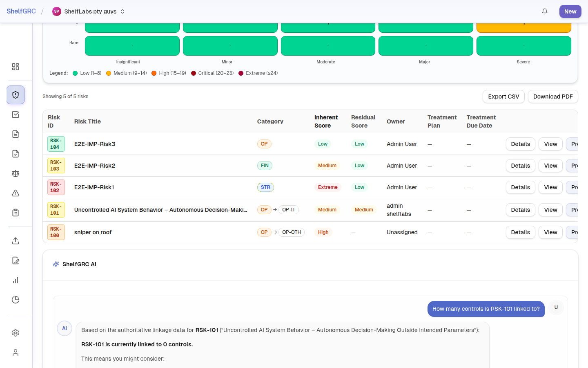Click the High inherent score badge
Viewport: 588px width, 368px height.
pyautogui.click(x=323, y=232)
